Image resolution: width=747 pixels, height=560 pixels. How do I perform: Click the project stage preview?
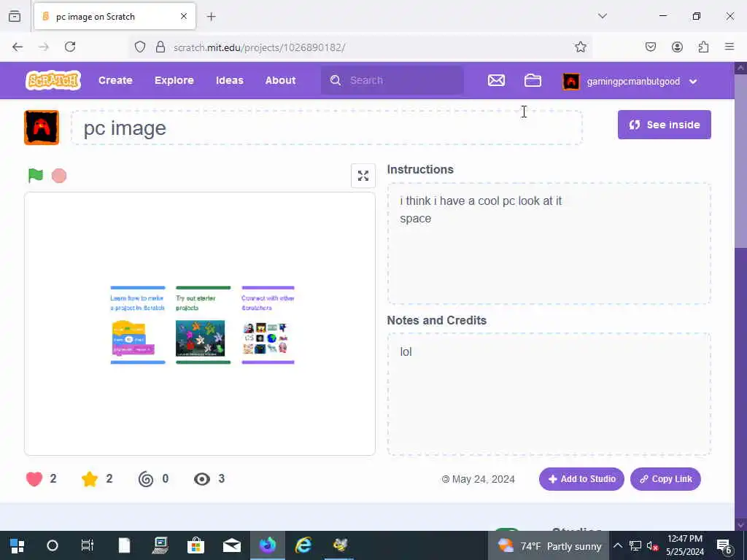point(200,324)
